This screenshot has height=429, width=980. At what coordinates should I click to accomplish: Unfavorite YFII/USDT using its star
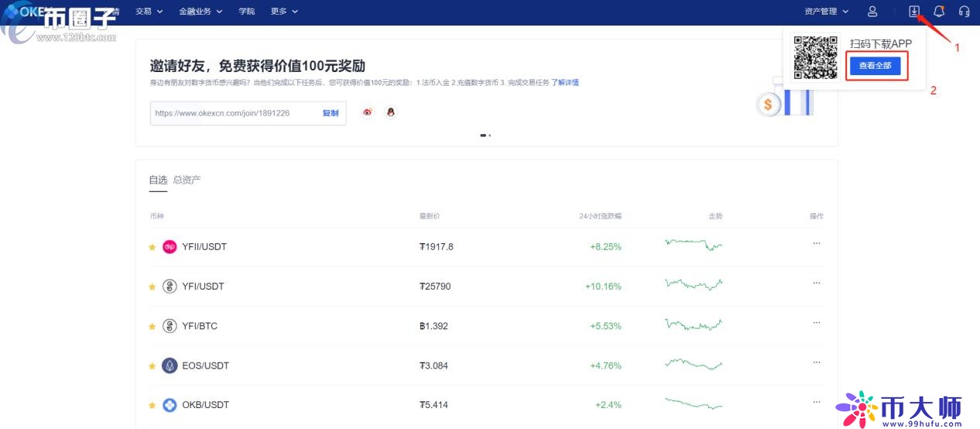[x=152, y=247]
